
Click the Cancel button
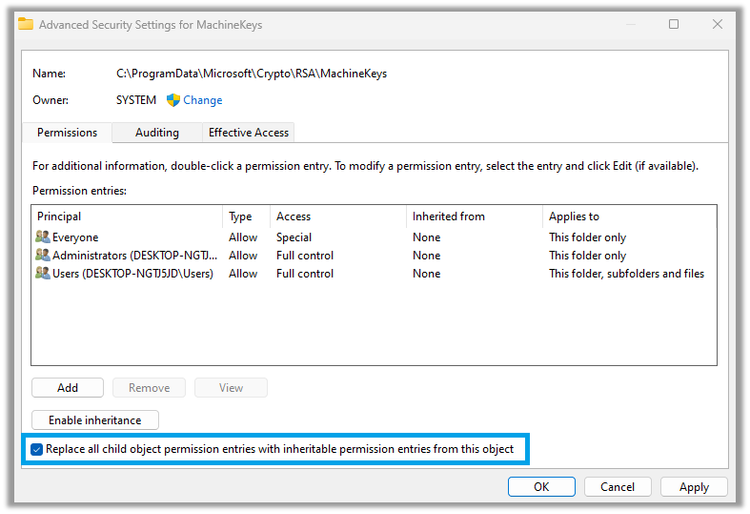pyautogui.click(x=617, y=487)
